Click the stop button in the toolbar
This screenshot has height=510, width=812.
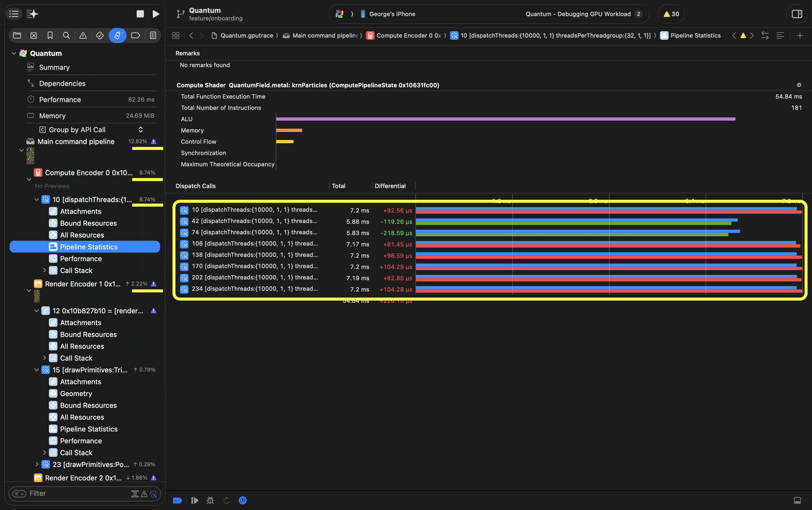[x=140, y=14]
